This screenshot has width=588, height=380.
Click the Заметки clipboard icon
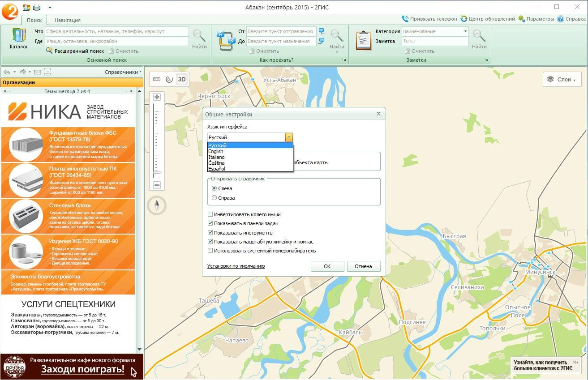364,40
